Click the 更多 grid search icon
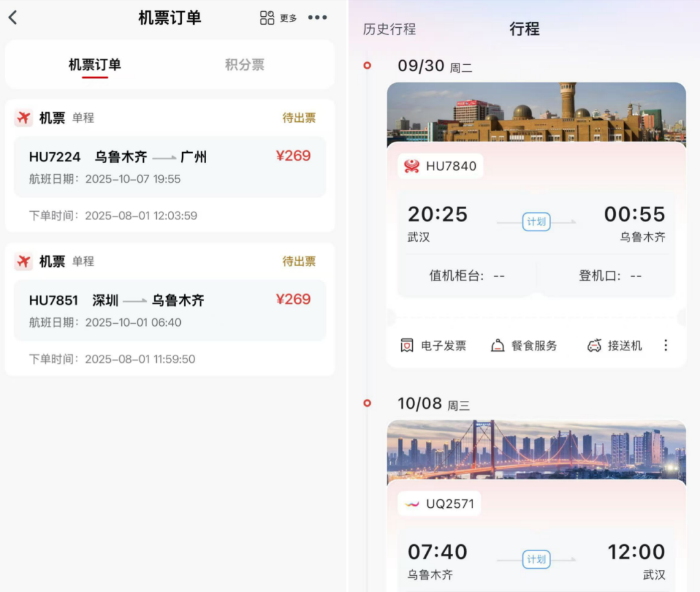700x592 pixels. click(x=267, y=17)
